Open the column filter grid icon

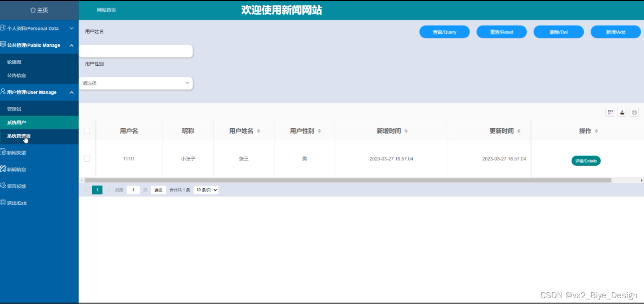click(610, 112)
